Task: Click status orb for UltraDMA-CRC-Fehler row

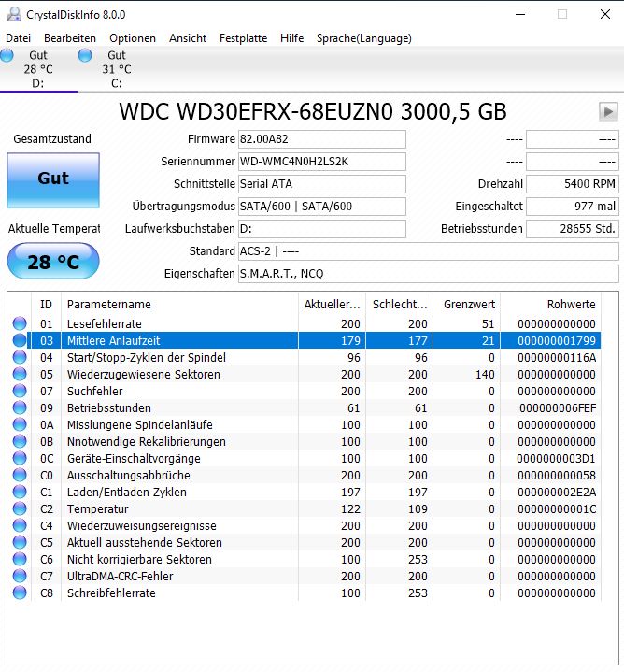Action: pos(20,576)
